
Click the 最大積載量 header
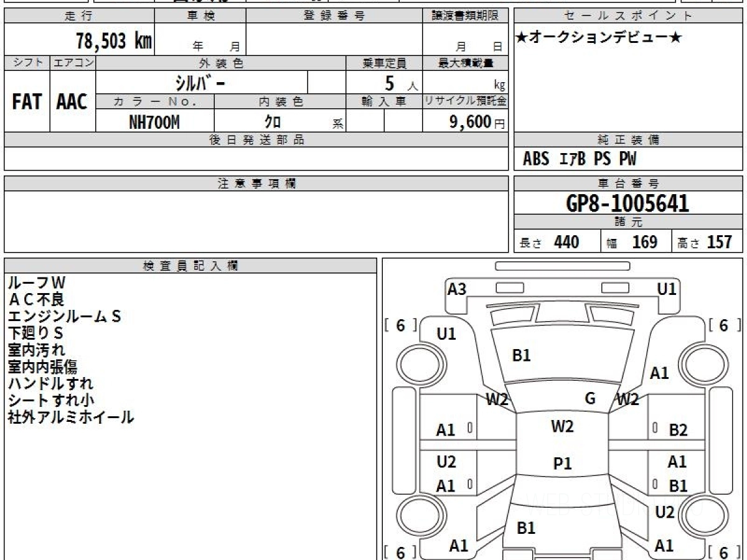click(x=466, y=63)
